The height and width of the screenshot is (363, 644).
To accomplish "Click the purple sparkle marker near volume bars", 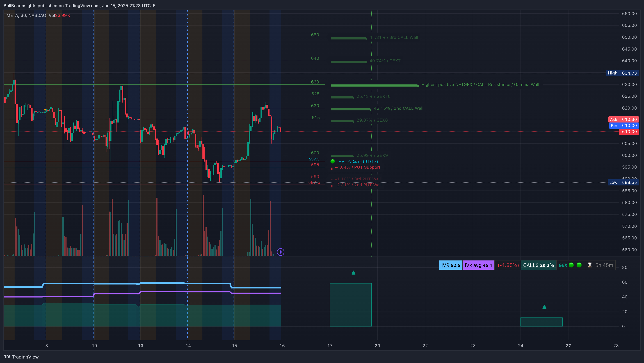I will point(280,252).
